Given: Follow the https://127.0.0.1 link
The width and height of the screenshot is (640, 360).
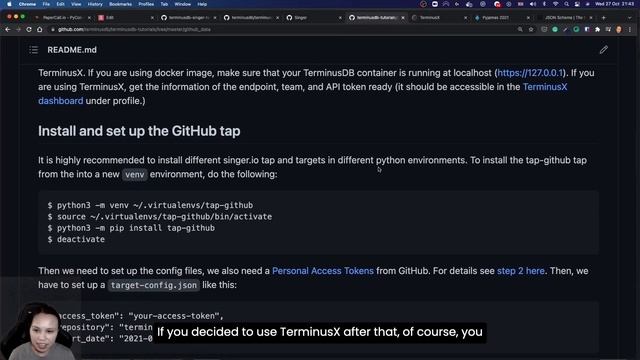Looking at the screenshot, I should pyautogui.click(x=530, y=73).
